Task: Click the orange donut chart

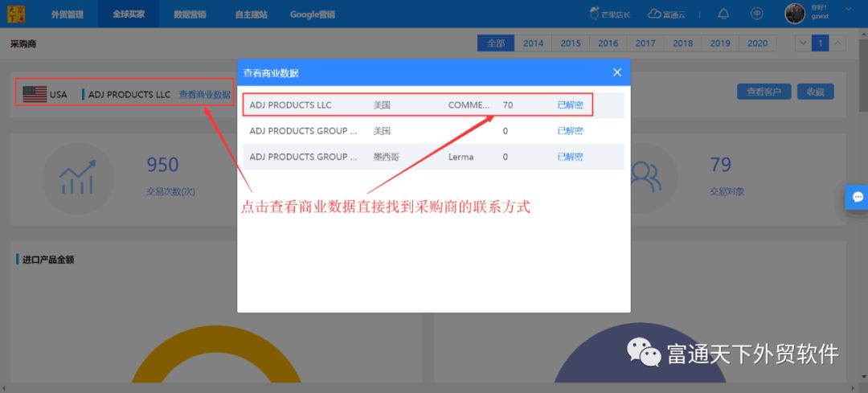Action: click(x=216, y=354)
